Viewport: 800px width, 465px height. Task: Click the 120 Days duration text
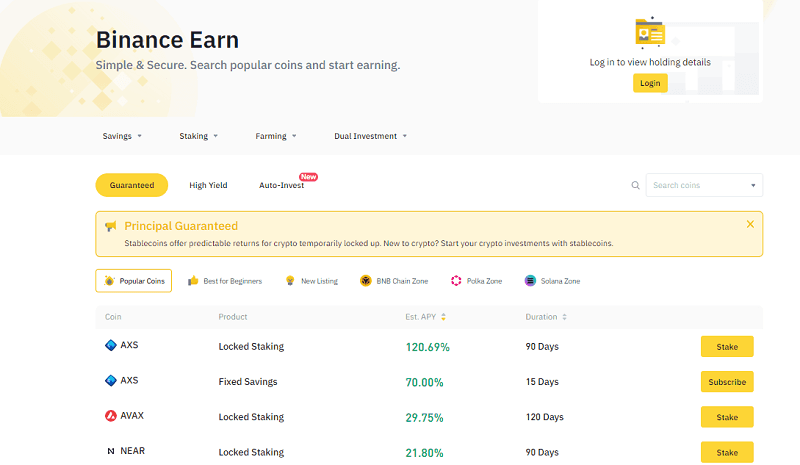coord(544,417)
